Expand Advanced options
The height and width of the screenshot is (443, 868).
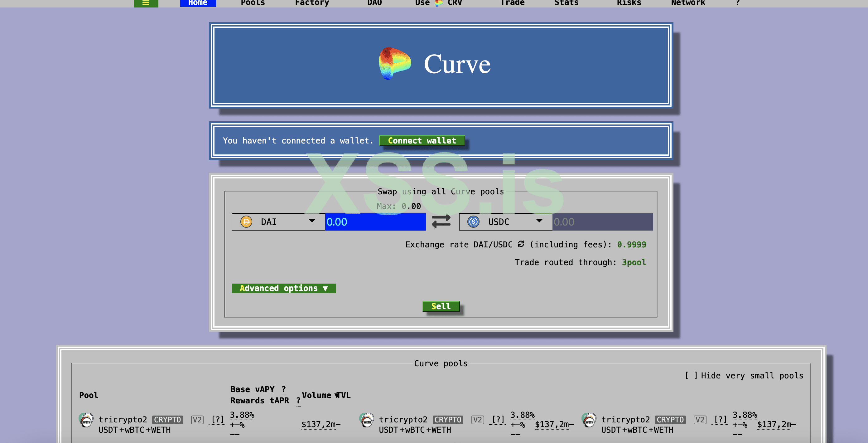[283, 288]
